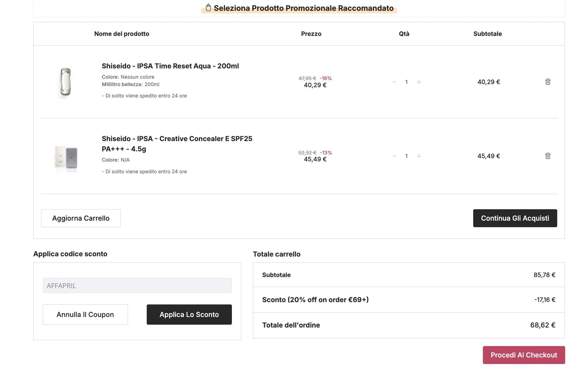Click the -13% discount label
This screenshot has height=366, width=588.
coord(326,152)
